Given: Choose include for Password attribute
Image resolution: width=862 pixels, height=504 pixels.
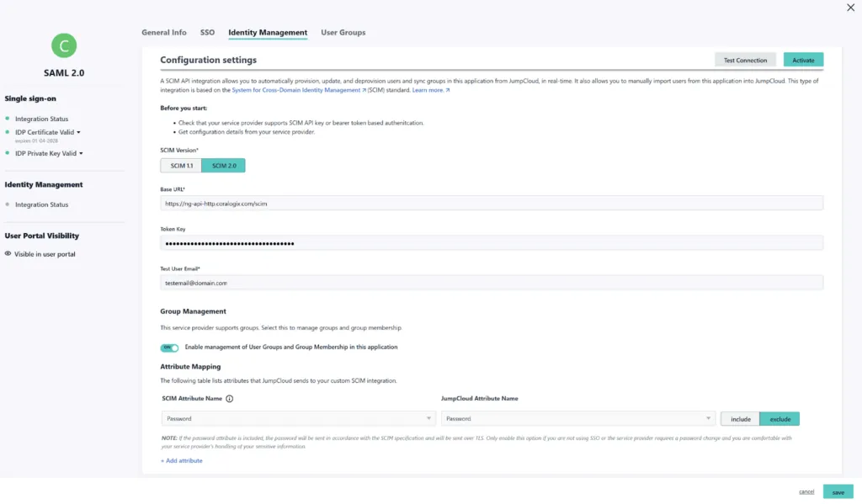Looking at the screenshot, I should [740, 419].
